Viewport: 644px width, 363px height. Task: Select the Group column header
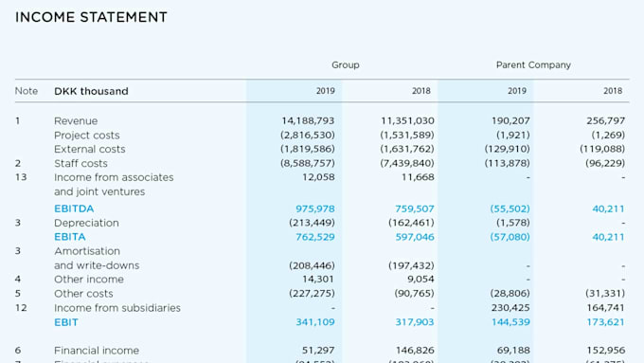[x=346, y=65]
